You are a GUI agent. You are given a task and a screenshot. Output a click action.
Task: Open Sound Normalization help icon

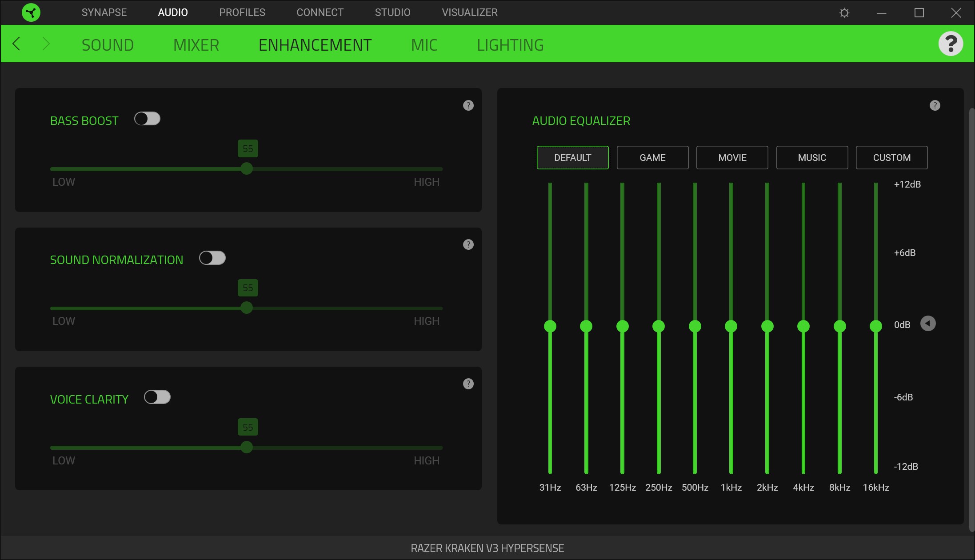[468, 244]
